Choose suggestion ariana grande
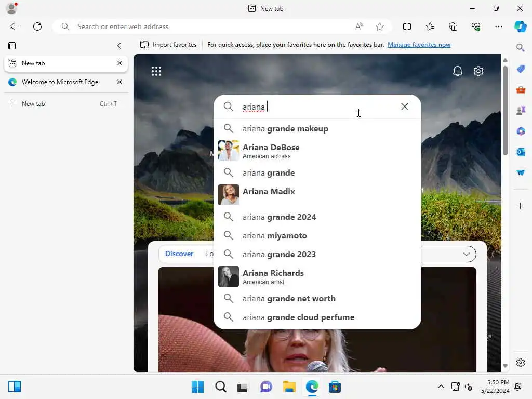The image size is (532, 399). pos(317,172)
